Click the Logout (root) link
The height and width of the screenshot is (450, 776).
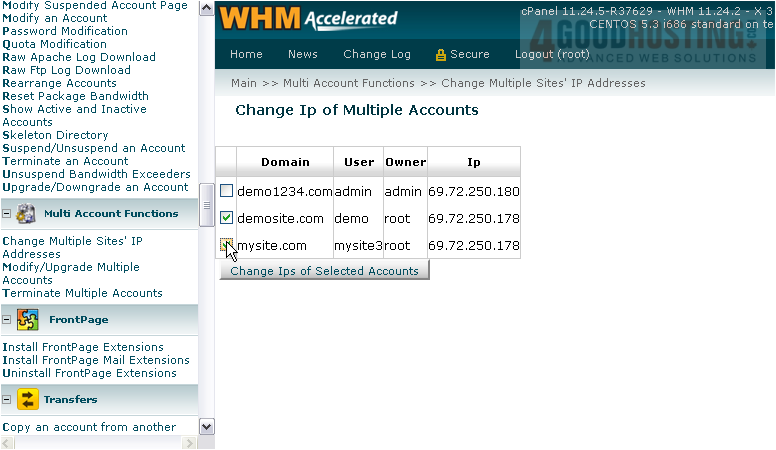552,55
